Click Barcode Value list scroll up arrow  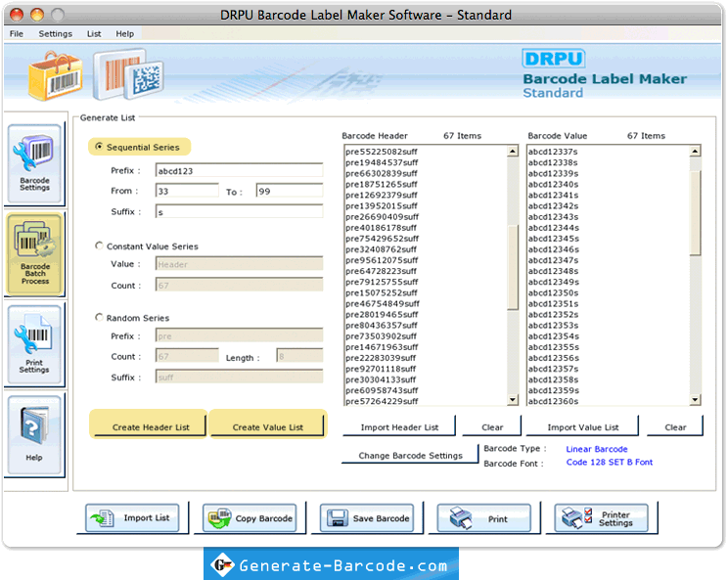tap(695, 151)
